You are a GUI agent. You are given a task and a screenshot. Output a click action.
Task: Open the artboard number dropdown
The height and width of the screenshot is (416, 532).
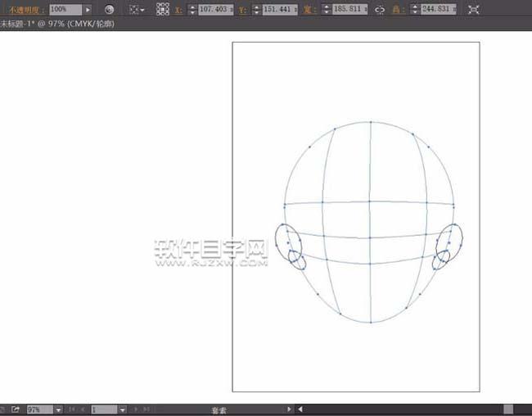pyautogui.click(x=122, y=409)
